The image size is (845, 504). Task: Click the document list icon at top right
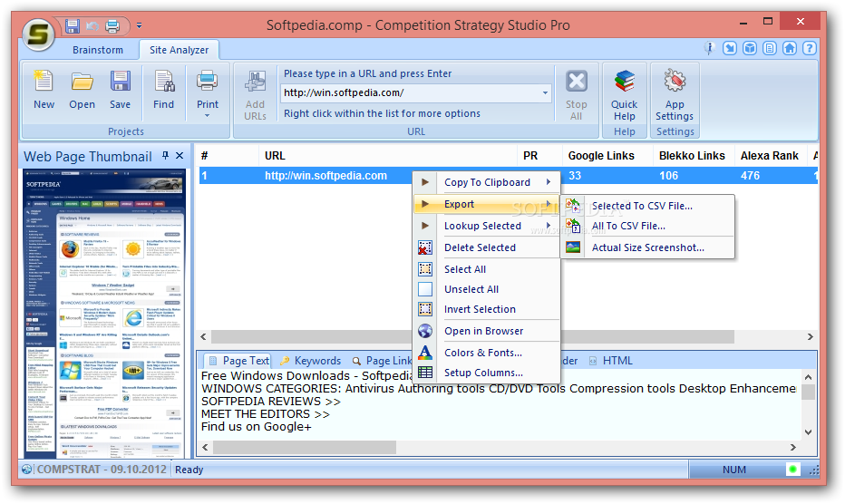770,48
